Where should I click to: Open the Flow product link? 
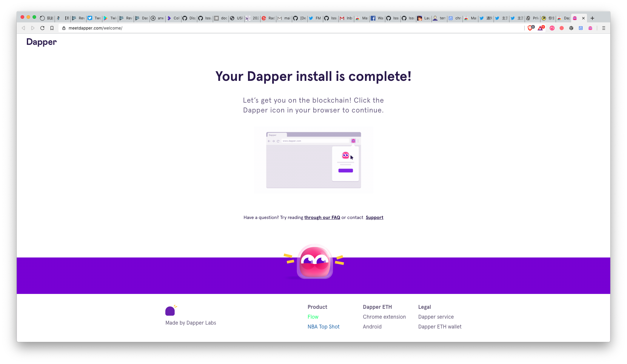[313, 317]
